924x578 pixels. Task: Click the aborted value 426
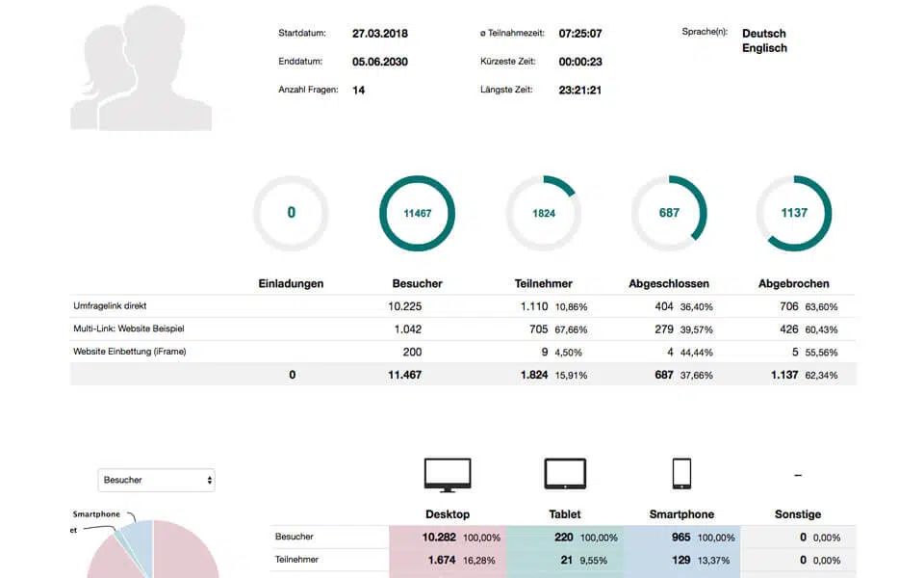pos(789,329)
